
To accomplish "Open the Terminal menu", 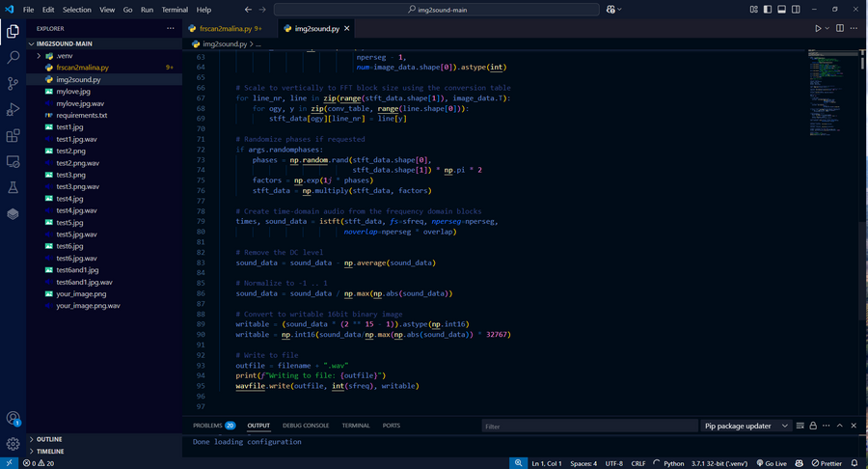I will [175, 10].
